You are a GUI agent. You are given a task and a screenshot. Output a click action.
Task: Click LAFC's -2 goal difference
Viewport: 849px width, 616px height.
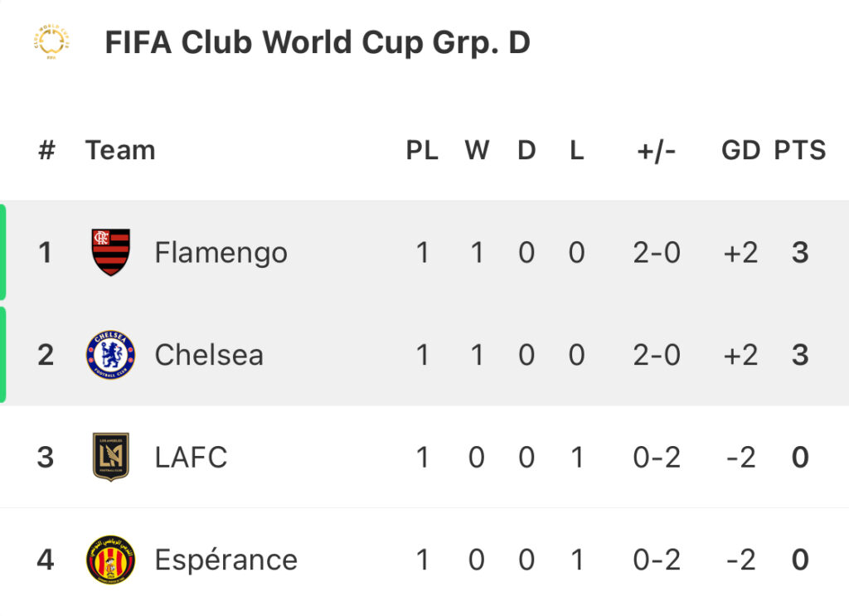tap(740, 458)
